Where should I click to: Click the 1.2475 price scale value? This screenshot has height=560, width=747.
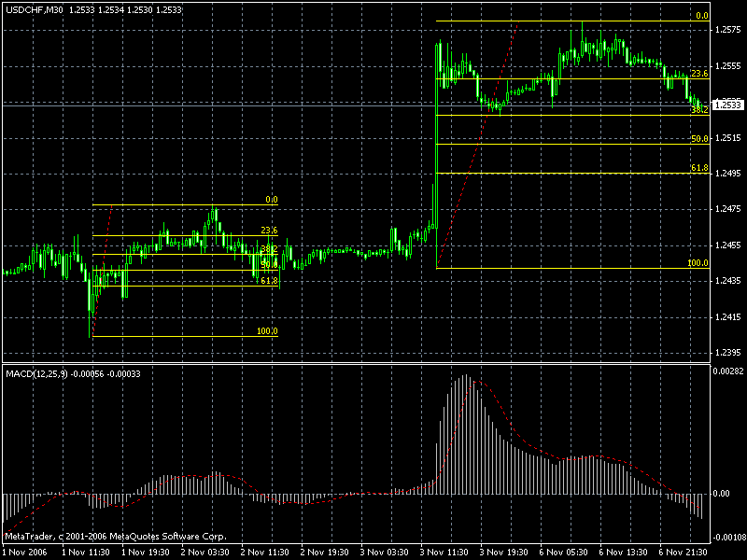coord(727,209)
